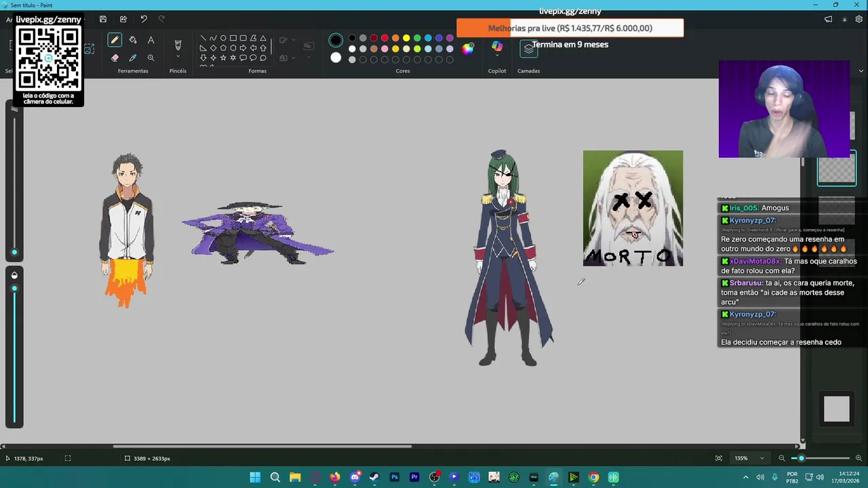This screenshot has height=488, width=868.
Task: Select the rectangle shape
Action: tap(233, 39)
